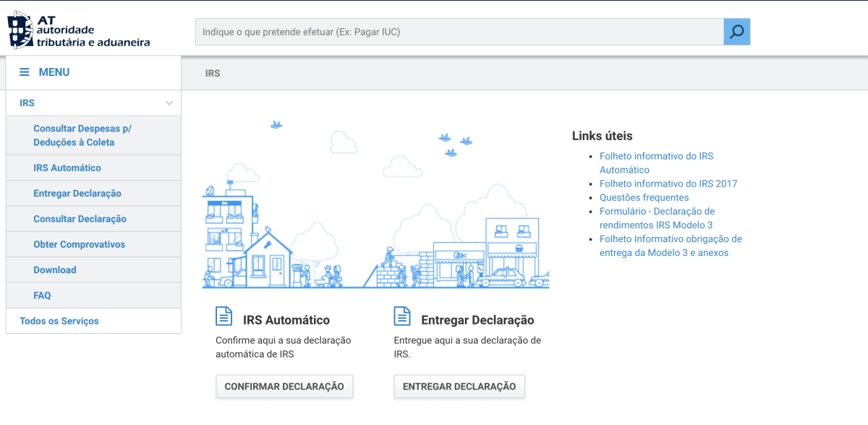Click the search magnifier icon
The height and width of the screenshot is (425, 868).
[x=736, y=31]
